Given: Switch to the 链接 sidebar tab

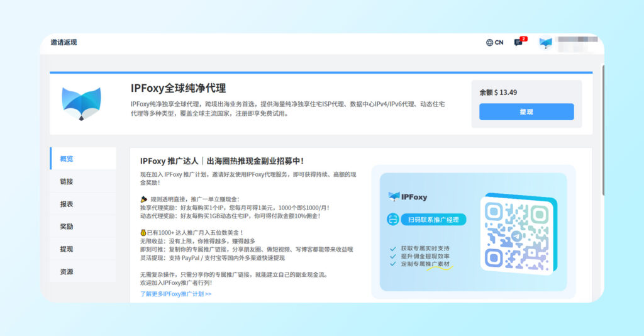Looking at the screenshot, I should click(x=67, y=181).
